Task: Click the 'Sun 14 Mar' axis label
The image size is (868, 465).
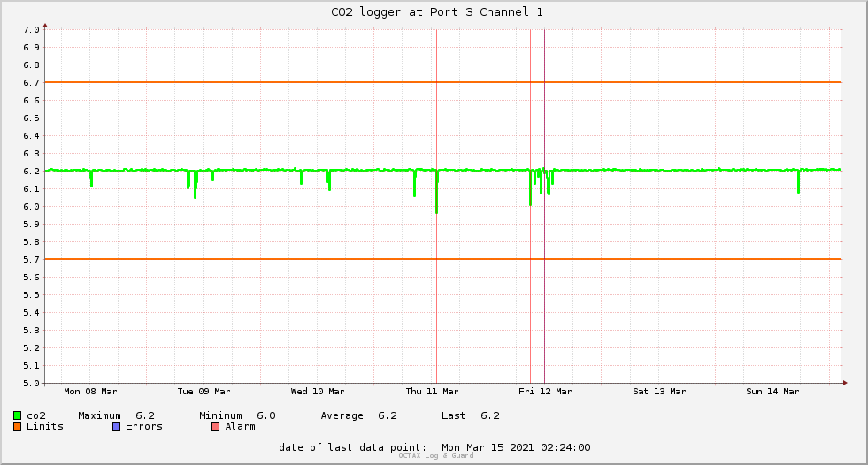Action: coord(772,392)
